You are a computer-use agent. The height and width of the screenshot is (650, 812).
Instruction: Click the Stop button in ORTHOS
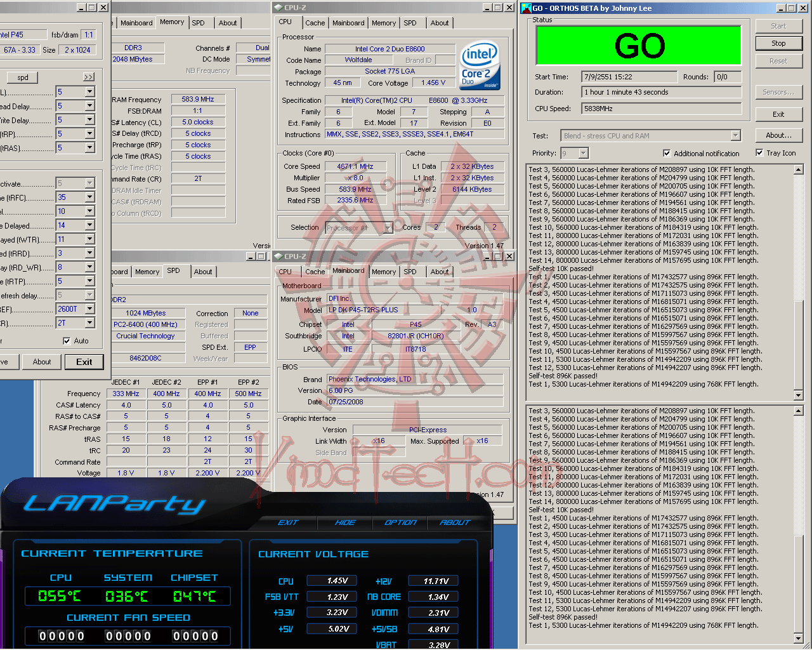pyautogui.click(x=778, y=43)
